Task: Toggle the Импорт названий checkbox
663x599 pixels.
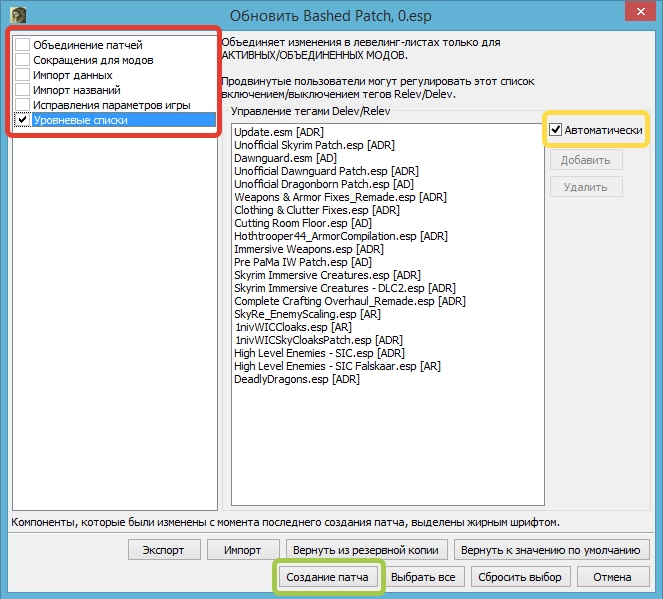Action: pyautogui.click(x=23, y=90)
